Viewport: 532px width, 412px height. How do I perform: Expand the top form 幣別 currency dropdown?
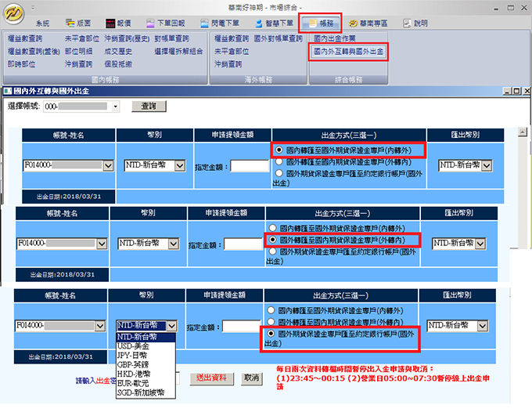click(180, 166)
